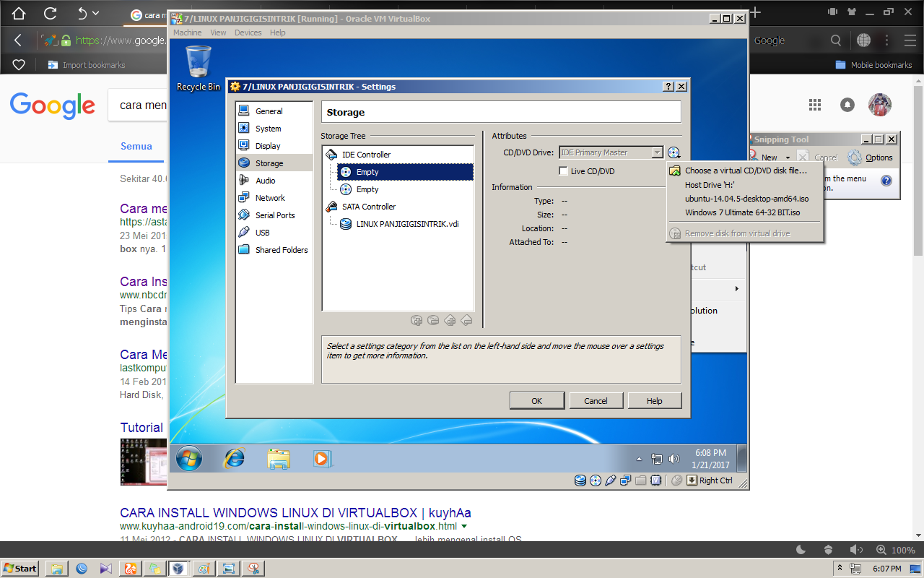Click the guest tray network icon
The image size is (924, 578).
point(657,459)
